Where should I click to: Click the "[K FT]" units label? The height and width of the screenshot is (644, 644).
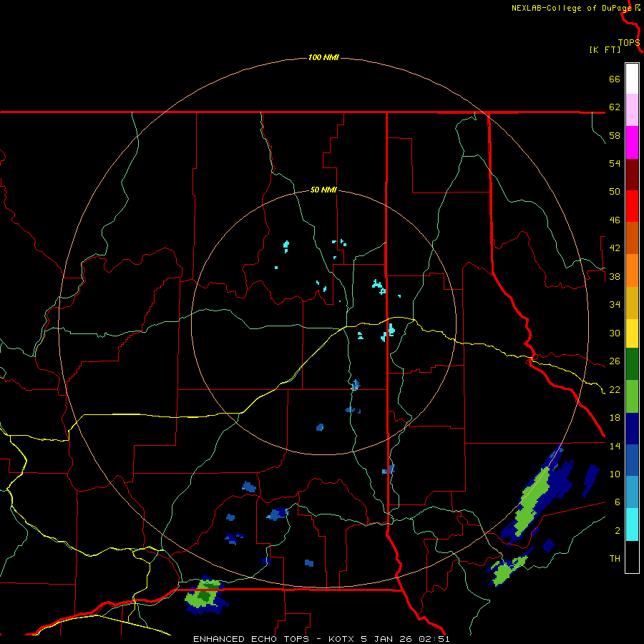tap(605, 49)
